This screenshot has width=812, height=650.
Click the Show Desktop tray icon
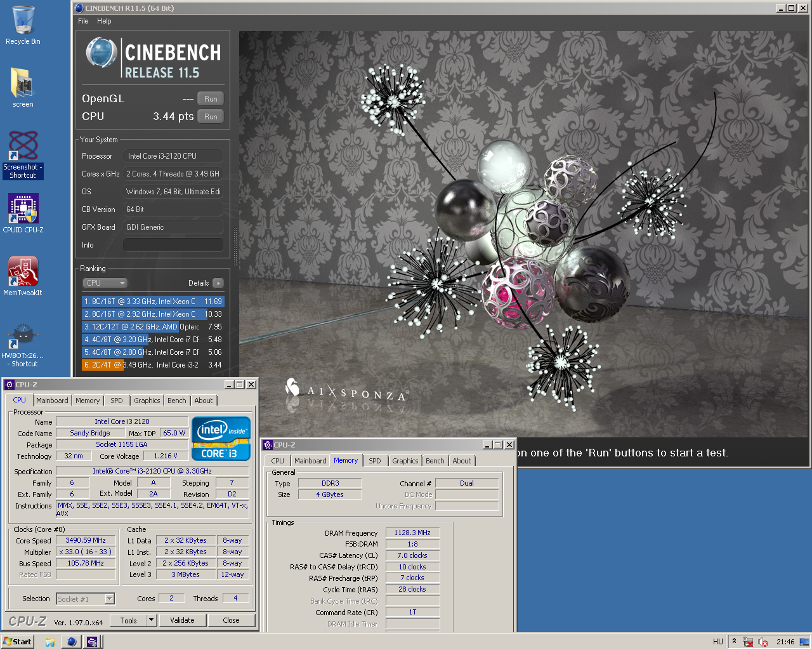pyautogui.click(x=804, y=642)
